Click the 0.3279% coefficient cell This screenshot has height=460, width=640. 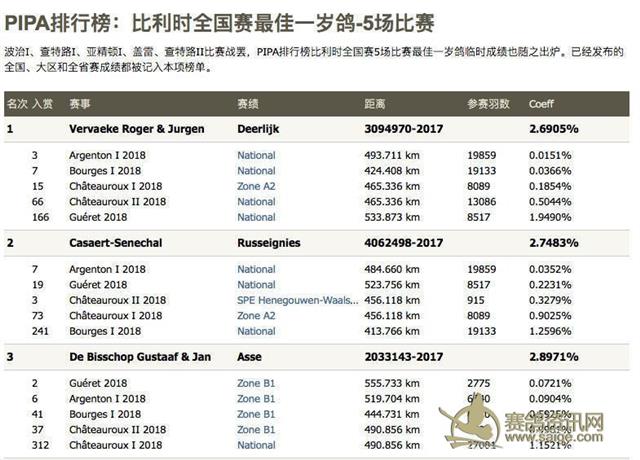pyautogui.click(x=550, y=300)
